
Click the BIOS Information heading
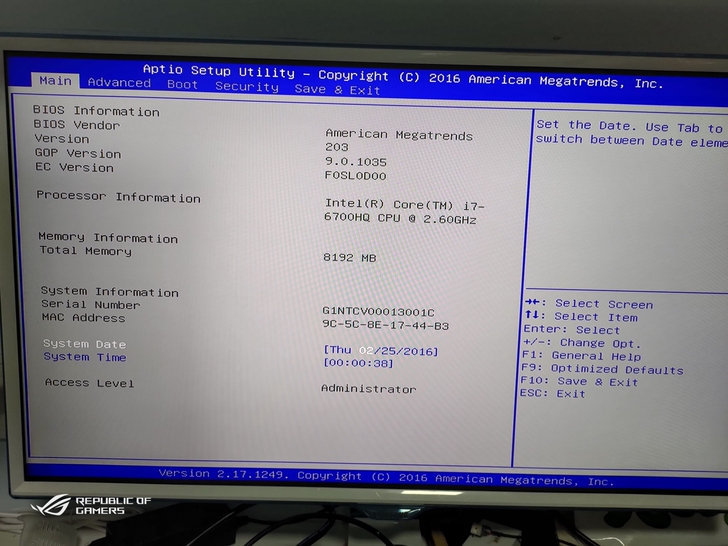click(96, 110)
